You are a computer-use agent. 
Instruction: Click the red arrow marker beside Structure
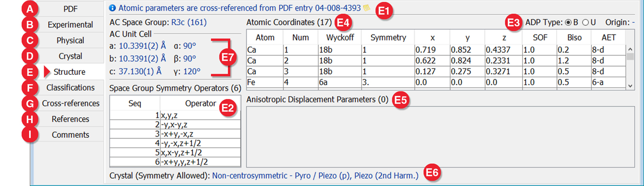47,72
